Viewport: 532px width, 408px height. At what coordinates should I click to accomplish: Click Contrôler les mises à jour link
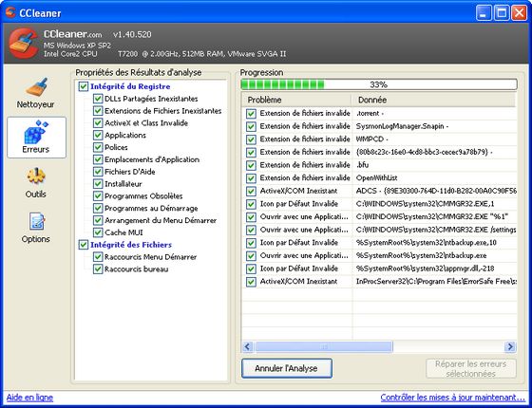[452, 398]
